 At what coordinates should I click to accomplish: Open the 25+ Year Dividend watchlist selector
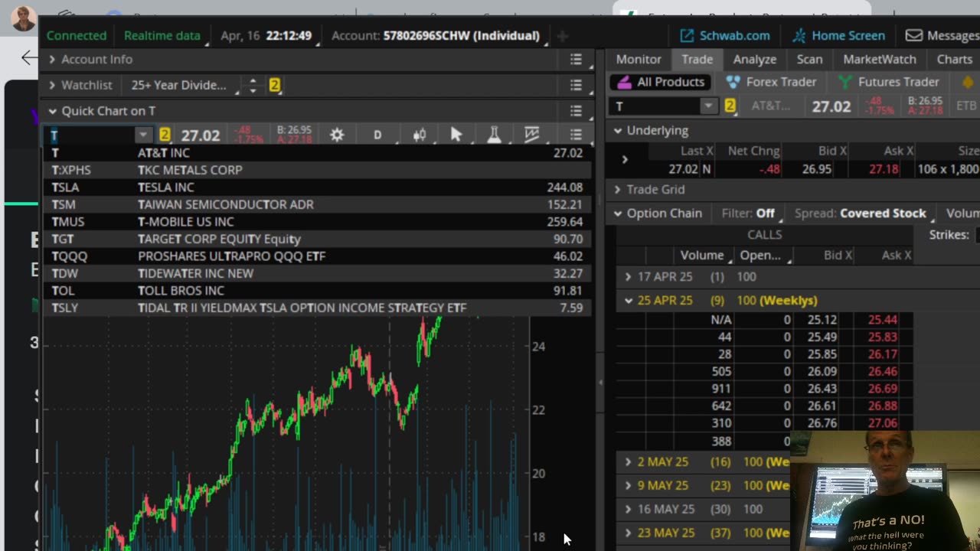[183, 85]
